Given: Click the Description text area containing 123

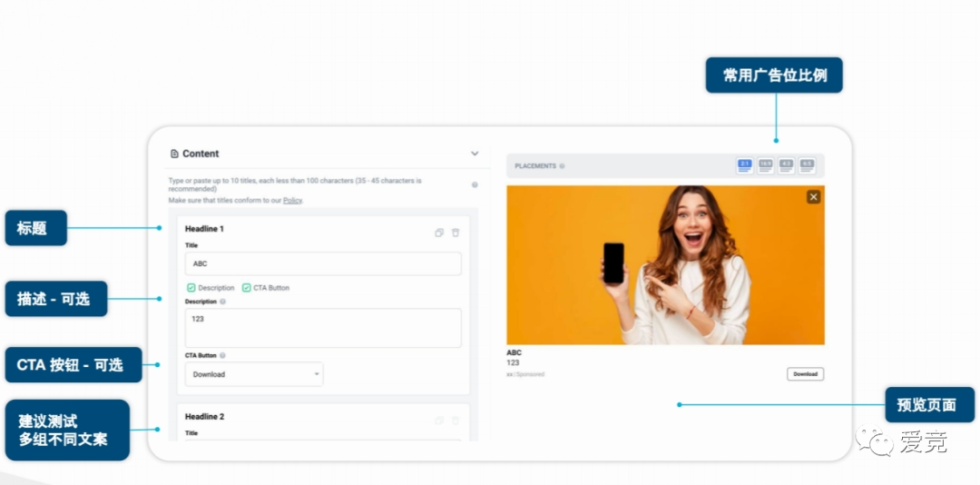Looking at the screenshot, I should click(323, 328).
